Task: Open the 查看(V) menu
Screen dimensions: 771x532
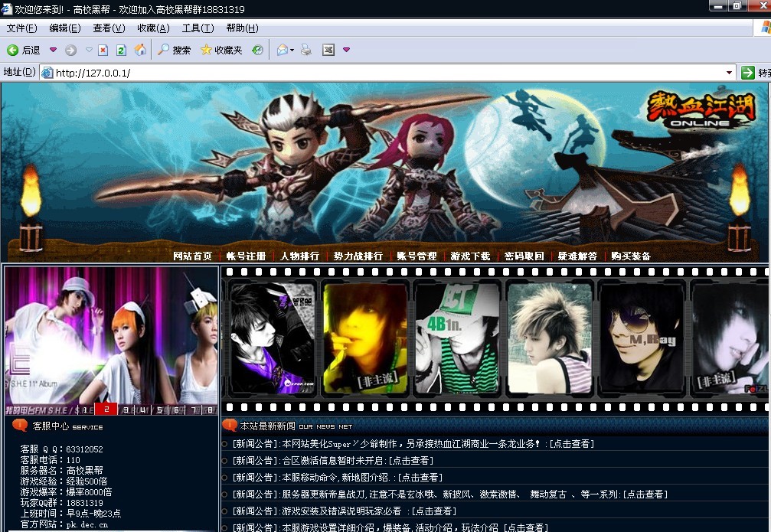Action: [x=109, y=28]
